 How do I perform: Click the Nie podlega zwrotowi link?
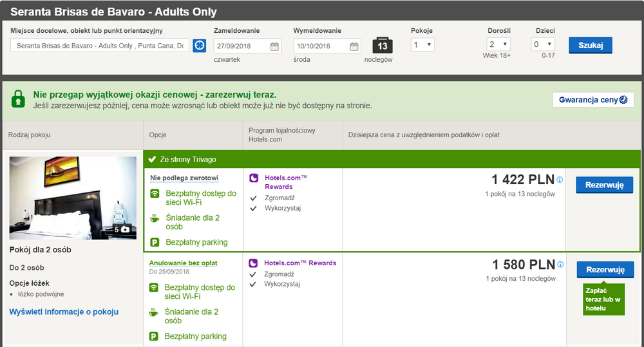pyautogui.click(x=184, y=178)
